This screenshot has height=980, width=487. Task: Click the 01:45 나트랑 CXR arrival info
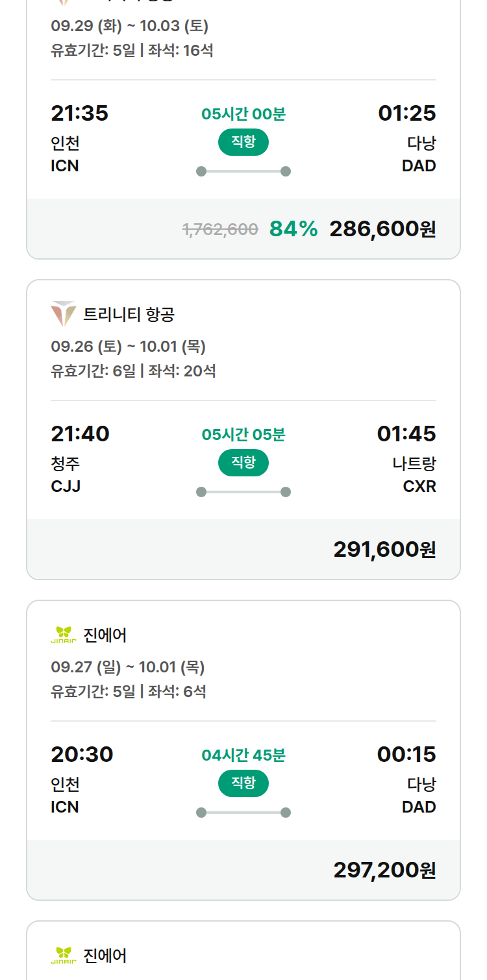[x=407, y=459]
